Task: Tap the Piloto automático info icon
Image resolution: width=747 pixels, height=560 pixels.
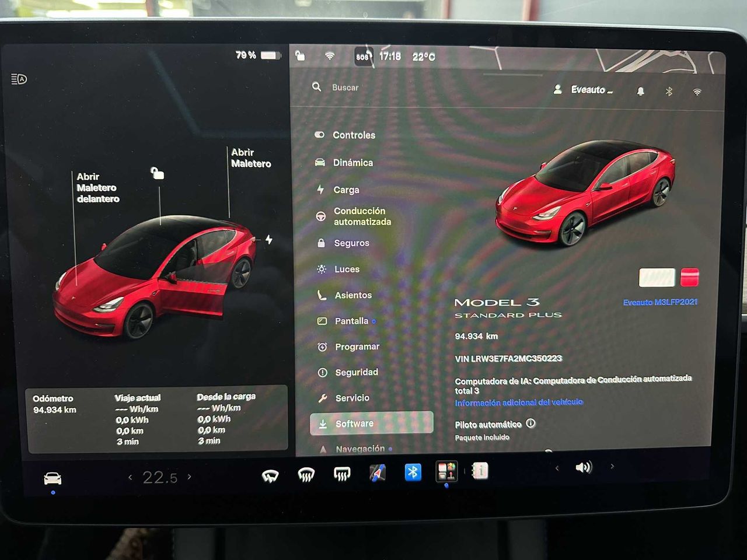Action: point(530,423)
